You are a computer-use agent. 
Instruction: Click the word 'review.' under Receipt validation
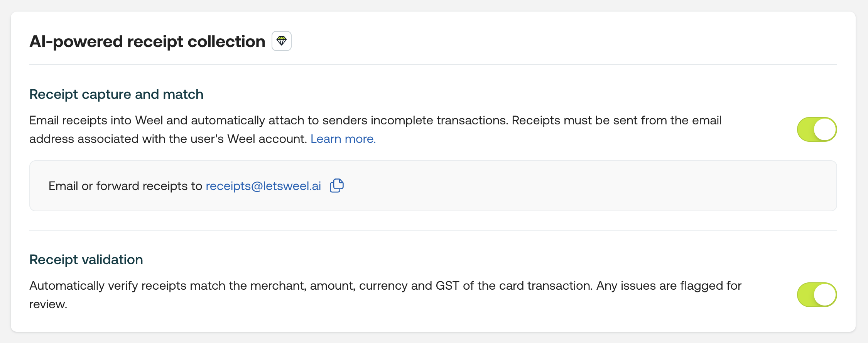[48, 304]
